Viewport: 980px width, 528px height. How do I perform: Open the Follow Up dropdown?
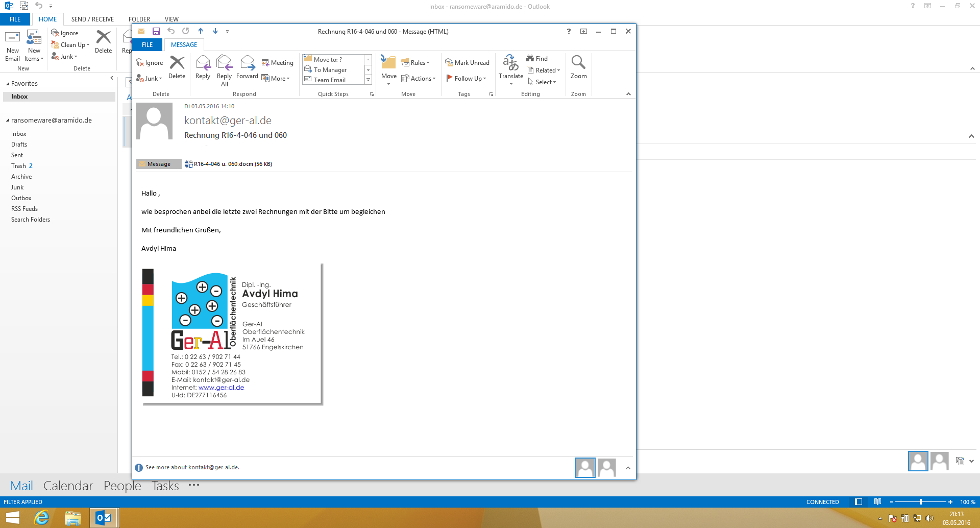coord(466,79)
